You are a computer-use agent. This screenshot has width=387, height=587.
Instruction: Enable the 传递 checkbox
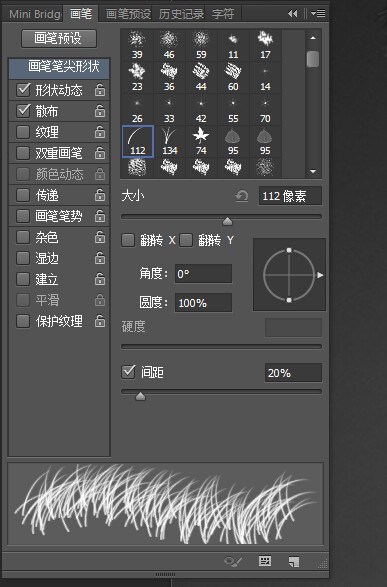pyautogui.click(x=23, y=195)
